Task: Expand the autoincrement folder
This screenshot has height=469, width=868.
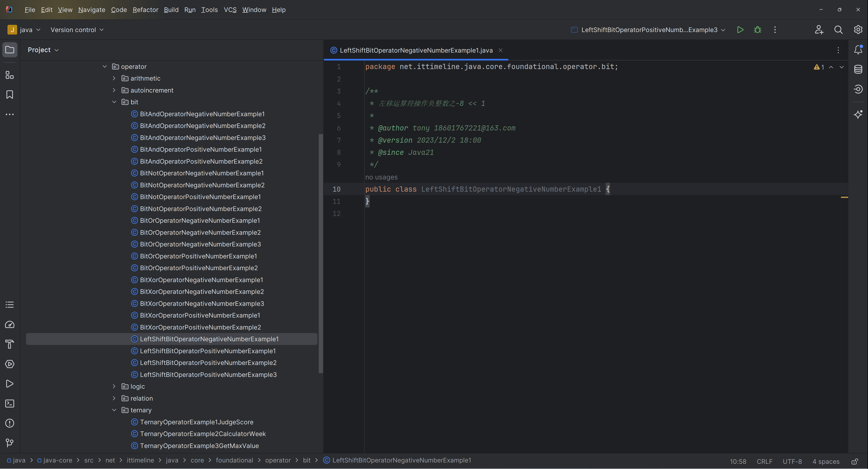Action: click(114, 90)
